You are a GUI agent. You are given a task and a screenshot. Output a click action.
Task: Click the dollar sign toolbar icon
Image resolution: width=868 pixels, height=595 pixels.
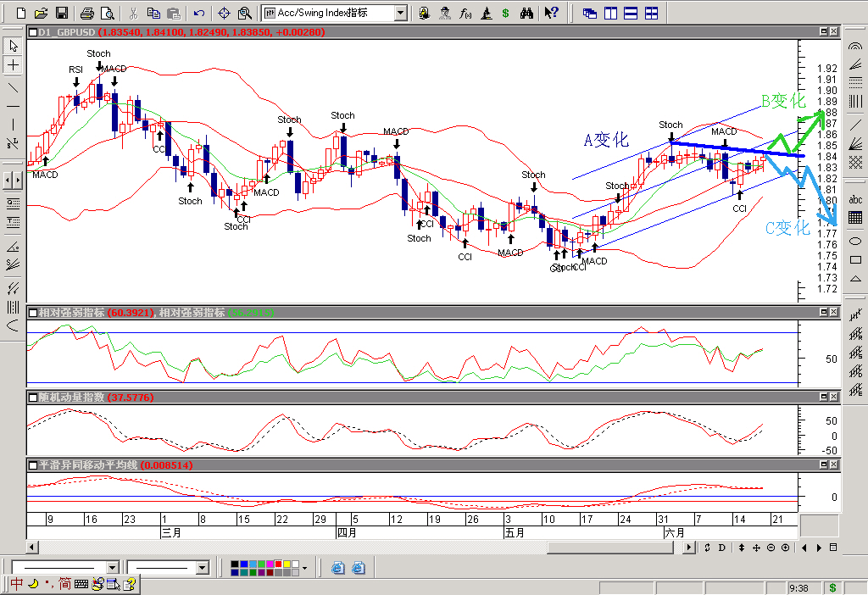tap(506, 13)
